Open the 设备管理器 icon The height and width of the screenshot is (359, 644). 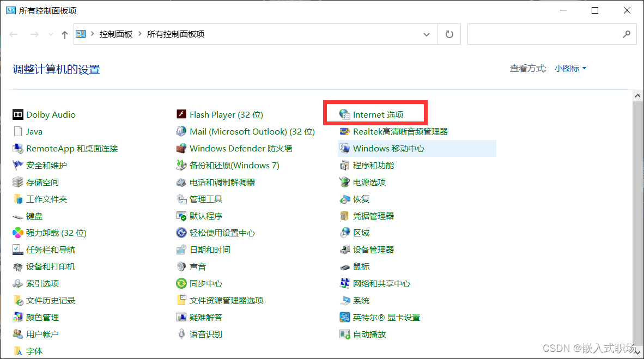[x=344, y=250]
